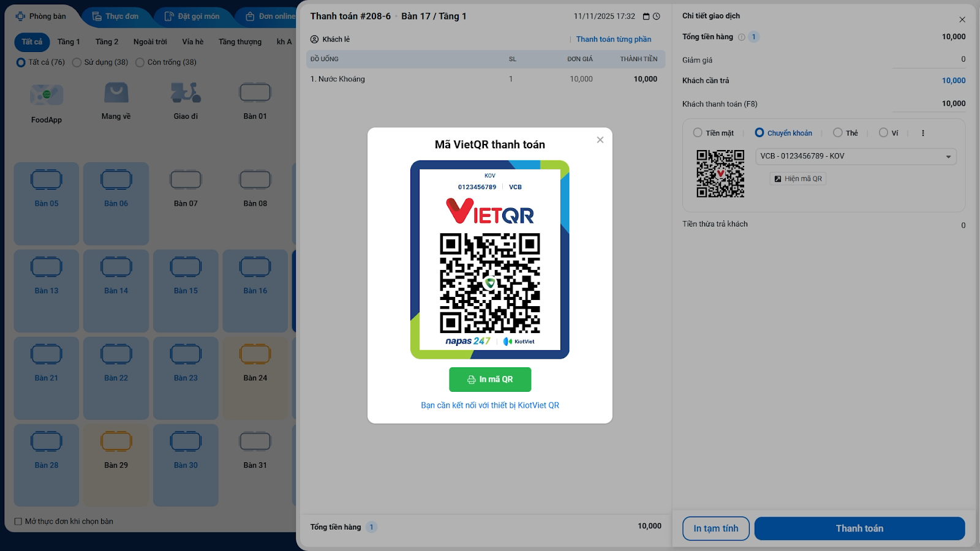Open table Bàn 16
Image resolution: width=980 pixels, height=551 pixels.
coord(255,291)
